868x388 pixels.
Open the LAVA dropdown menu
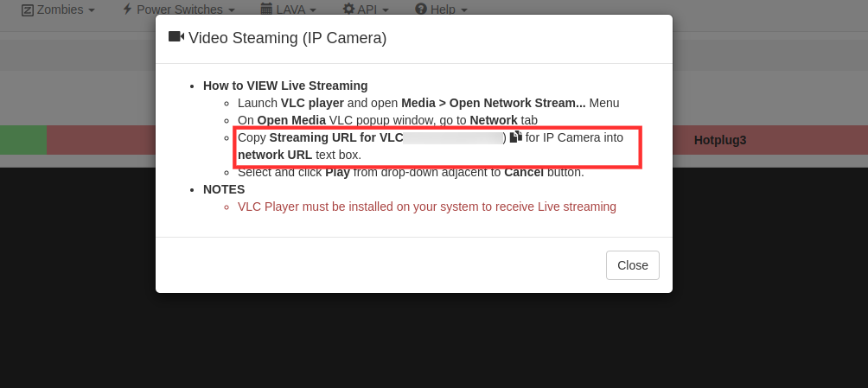[289, 10]
